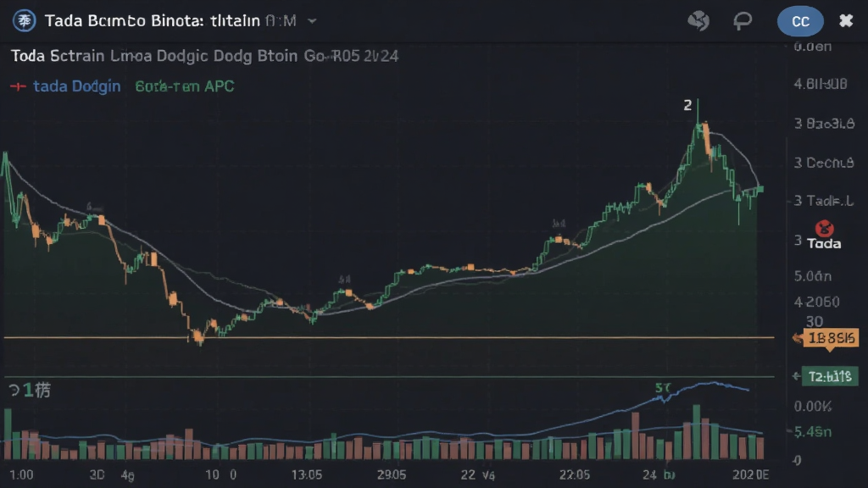
Task: Click the "29:05" time axis label
Action: tap(392, 474)
